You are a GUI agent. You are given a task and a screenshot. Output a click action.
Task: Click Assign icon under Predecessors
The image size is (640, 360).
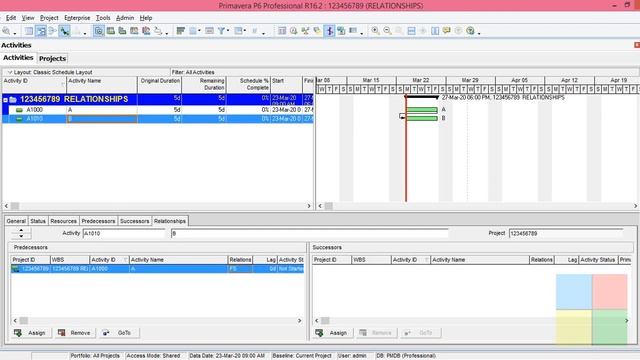point(18,333)
